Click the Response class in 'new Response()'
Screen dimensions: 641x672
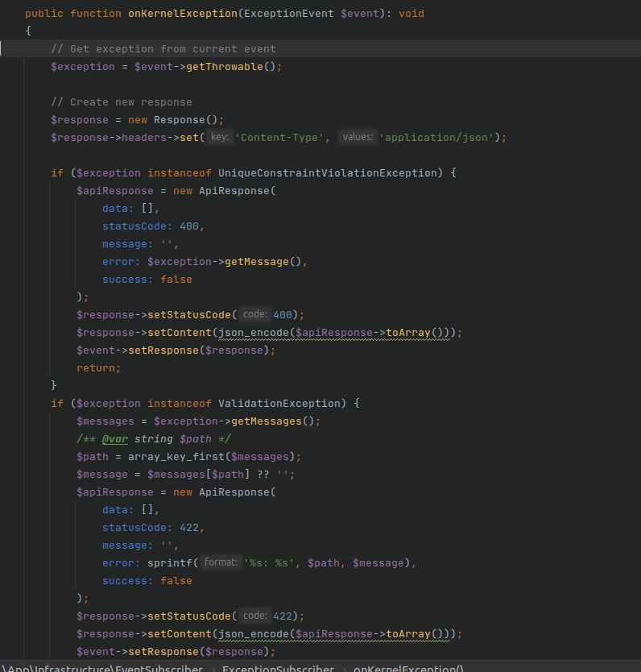point(180,119)
